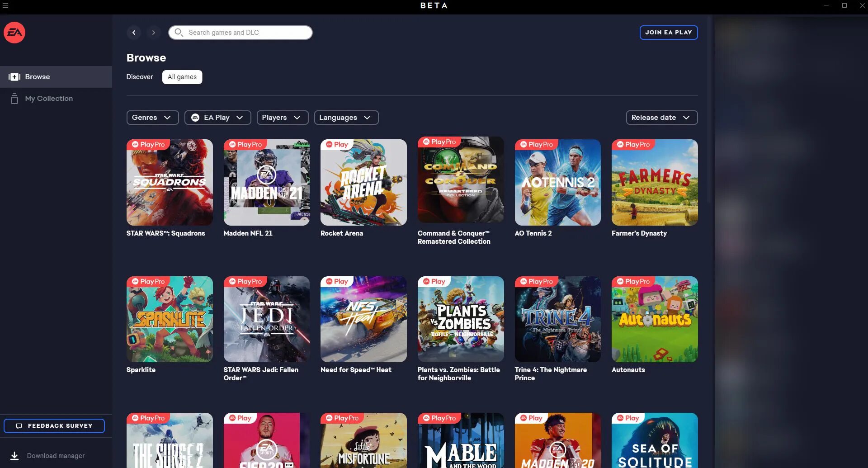The width and height of the screenshot is (868, 468).
Task: Open the Need for Speed Heat cover
Action: pos(363,319)
